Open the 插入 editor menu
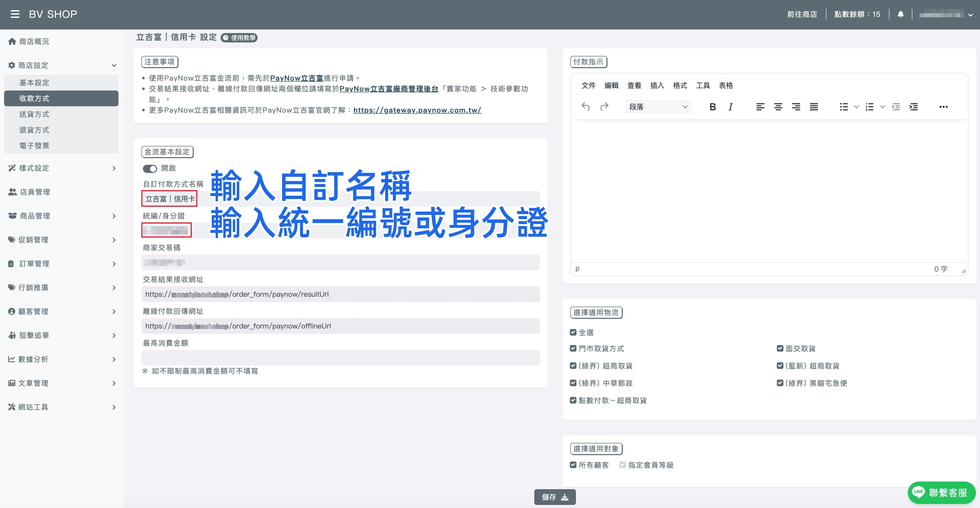This screenshot has width=980, height=508. coord(657,85)
